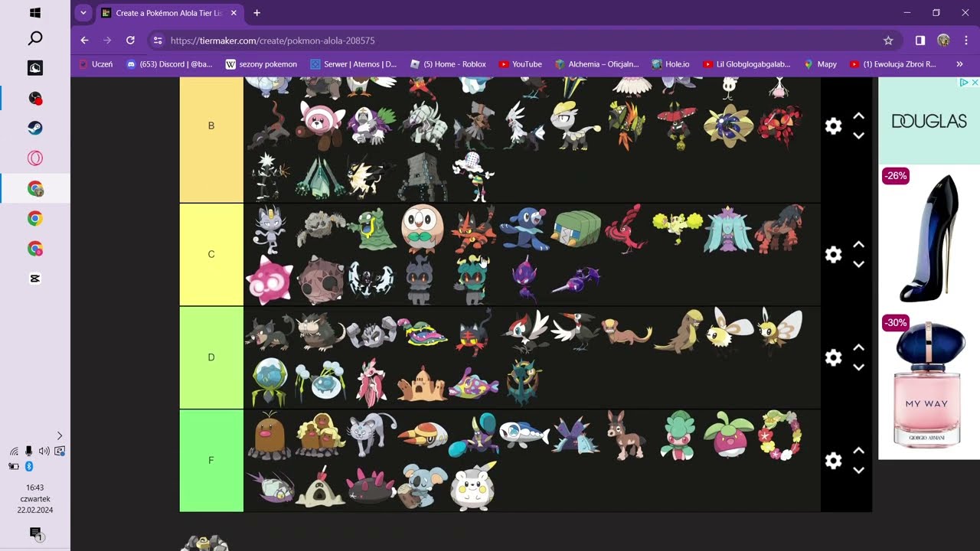Viewport: 980px width, 551px height.
Task: Launch Steam from the taskbar
Action: point(35,128)
